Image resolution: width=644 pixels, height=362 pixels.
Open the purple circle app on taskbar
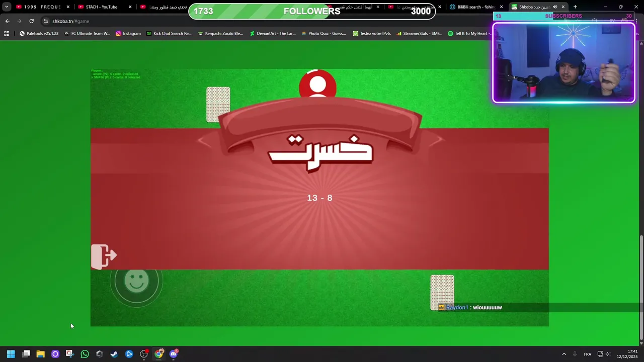[x=55, y=354]
